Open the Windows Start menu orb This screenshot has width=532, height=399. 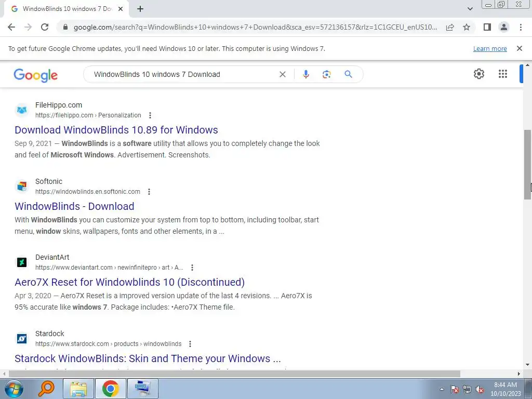coord(14,389)
